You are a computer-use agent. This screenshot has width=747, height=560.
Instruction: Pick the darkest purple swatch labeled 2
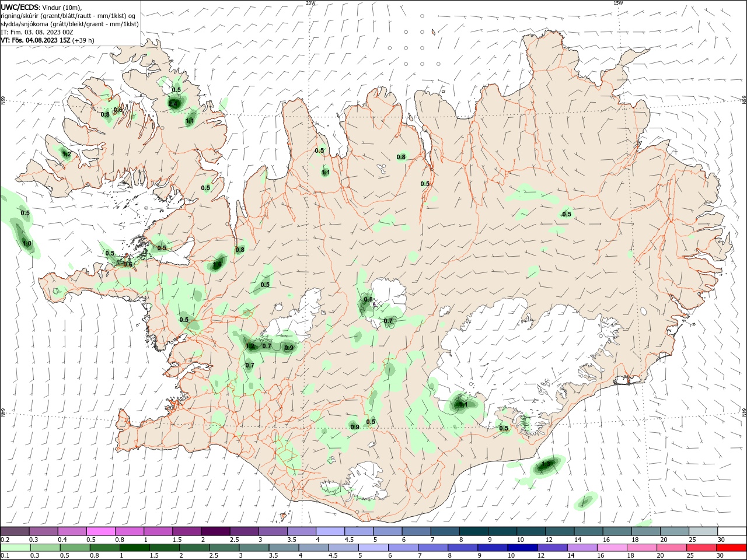(215, 531)
